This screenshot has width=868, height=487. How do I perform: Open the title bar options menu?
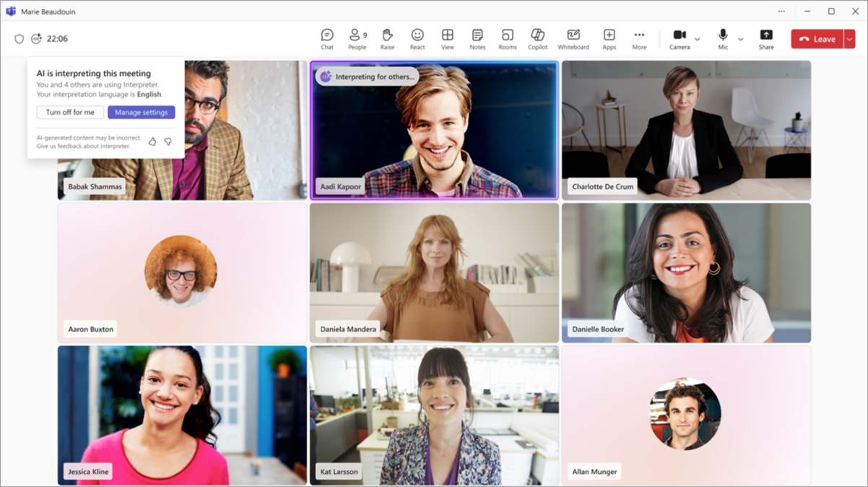(781, 11)
